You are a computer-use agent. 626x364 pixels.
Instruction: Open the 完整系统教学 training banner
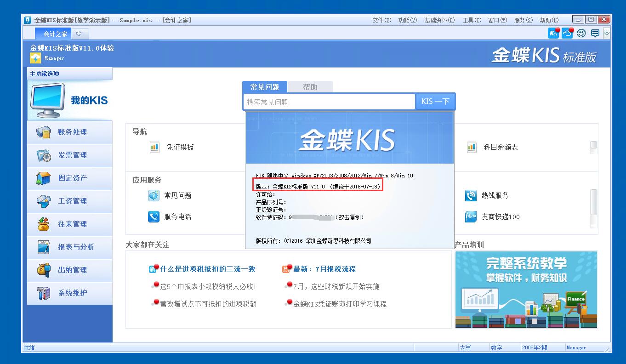coord(526,290)
